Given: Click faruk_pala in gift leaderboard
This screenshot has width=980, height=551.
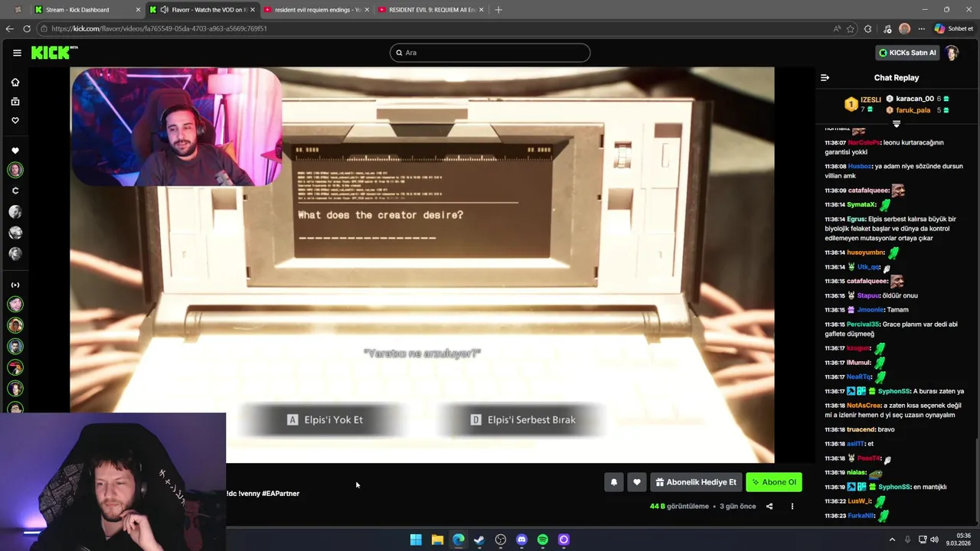Looking at the screenshot, I should point(913,110).
